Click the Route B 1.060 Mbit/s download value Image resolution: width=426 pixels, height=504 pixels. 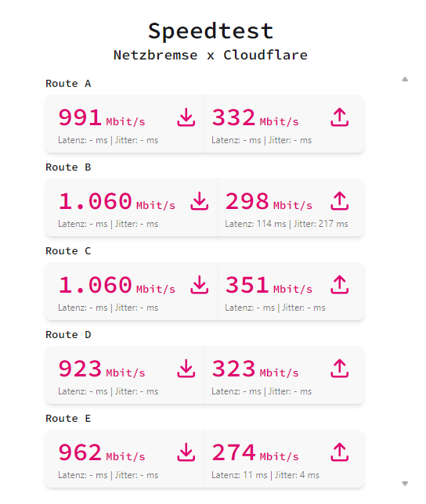[x=117, y=202]
